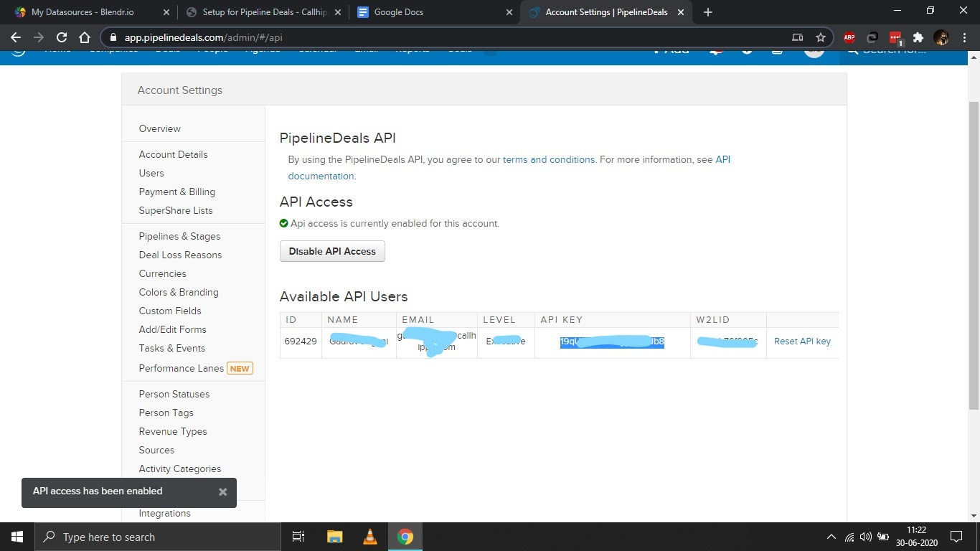Go to Users settings

pyautogui.click(x=151, y=174)
